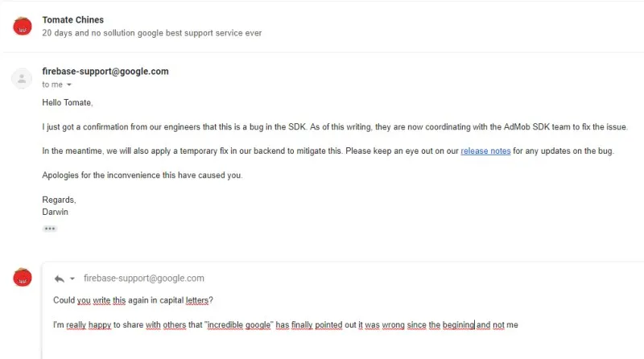The image size is (644, 359).
Task: Click the 'Darwin' signature in the email
Action: [x=55, y=212]
